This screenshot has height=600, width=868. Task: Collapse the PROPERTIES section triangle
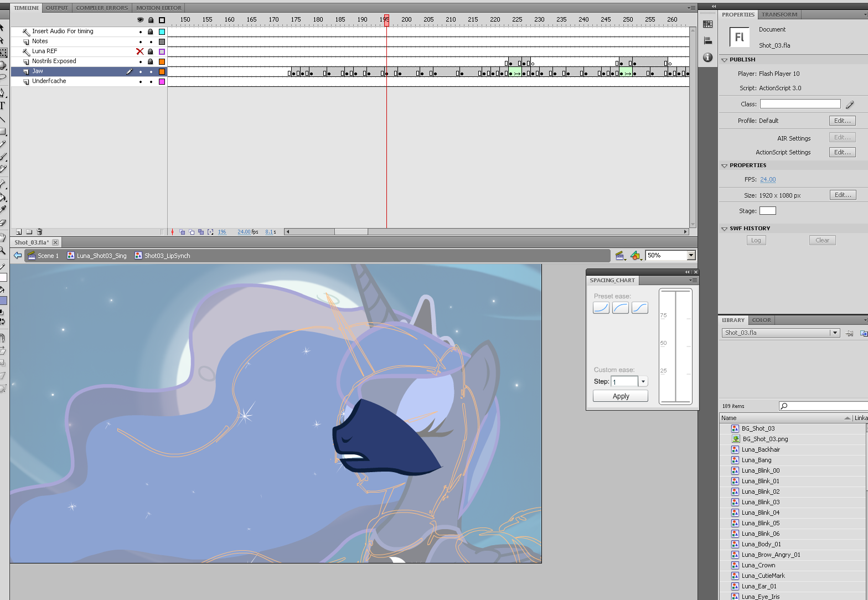point(724,165)
